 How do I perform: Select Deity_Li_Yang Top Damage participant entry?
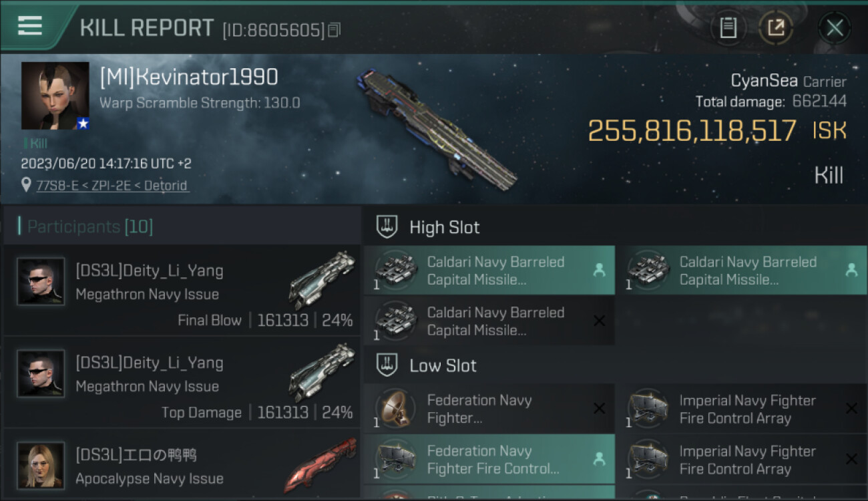[182, 383]
